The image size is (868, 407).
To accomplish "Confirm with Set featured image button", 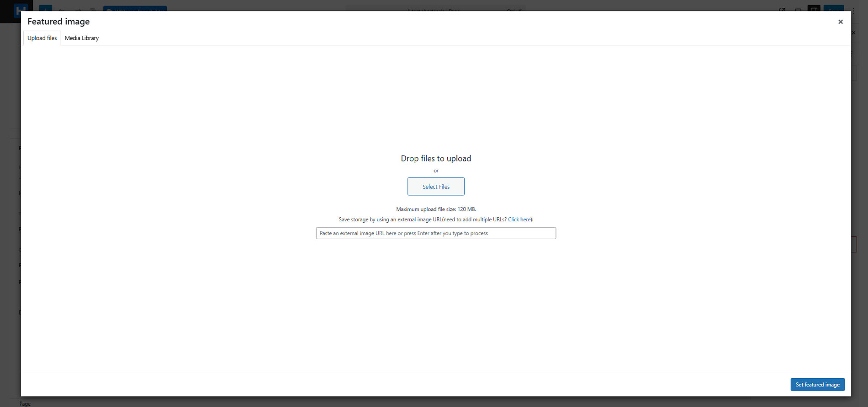I will coord(817,385).
